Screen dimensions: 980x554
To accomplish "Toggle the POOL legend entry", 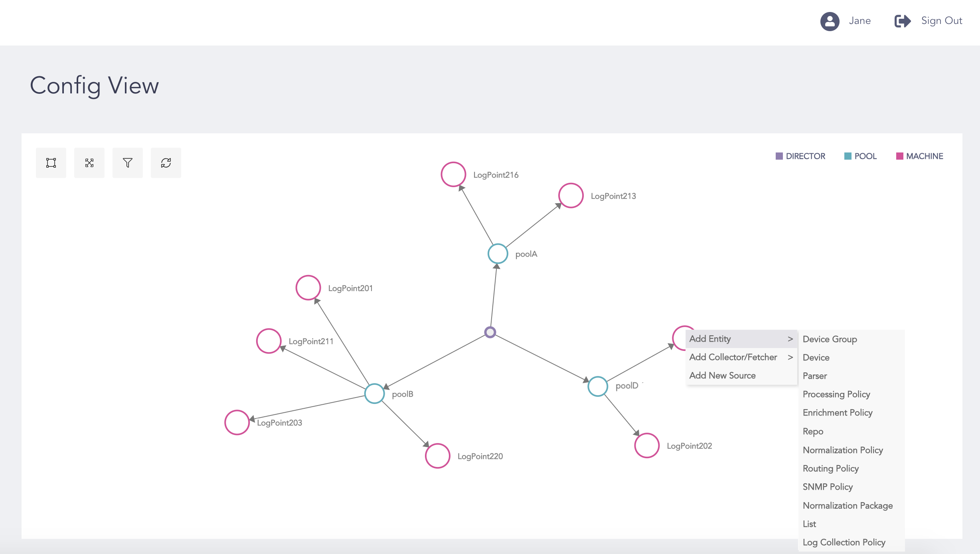I will tap(861, 156).
